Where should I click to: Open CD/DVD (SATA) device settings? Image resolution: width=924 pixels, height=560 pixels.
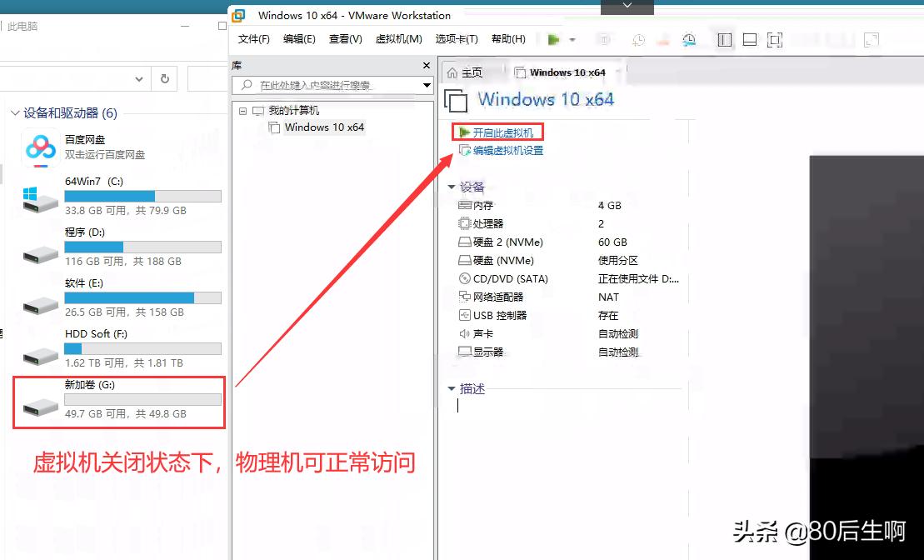pyautogui.click(x=464, y=278)
